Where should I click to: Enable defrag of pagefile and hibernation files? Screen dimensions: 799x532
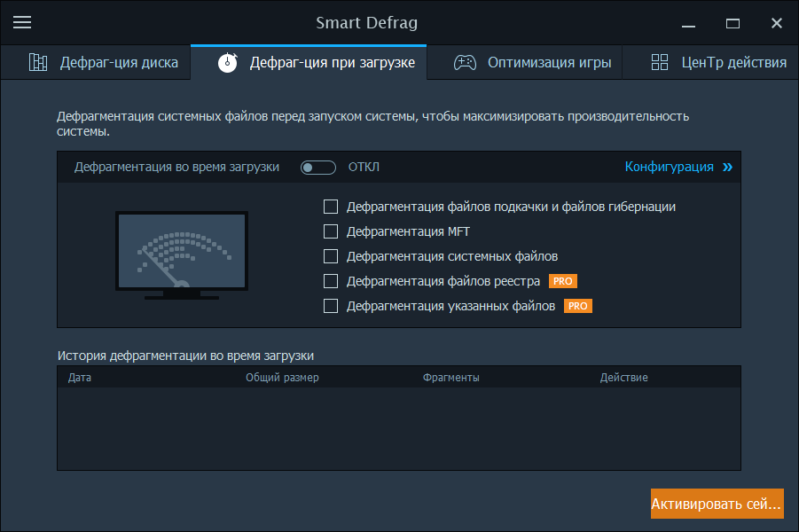click(x=331, y=207)
